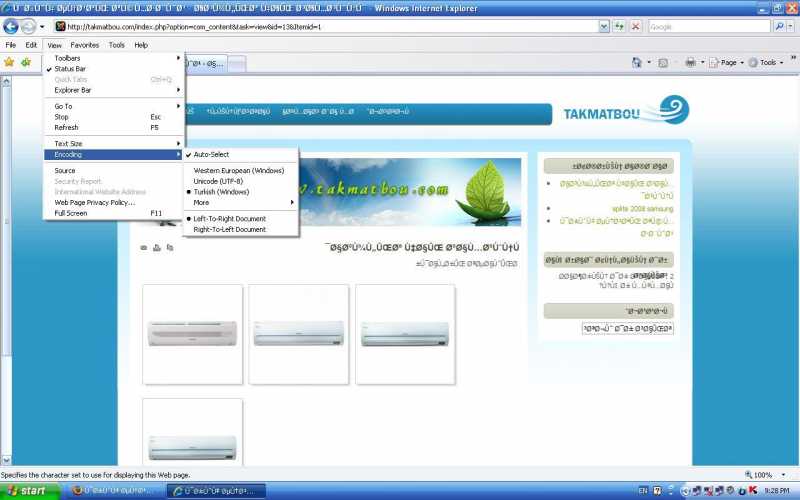The image size is (800, 500).
Task: Click the vertical scrollbar down arrow
Action: (x=6, y=461)
